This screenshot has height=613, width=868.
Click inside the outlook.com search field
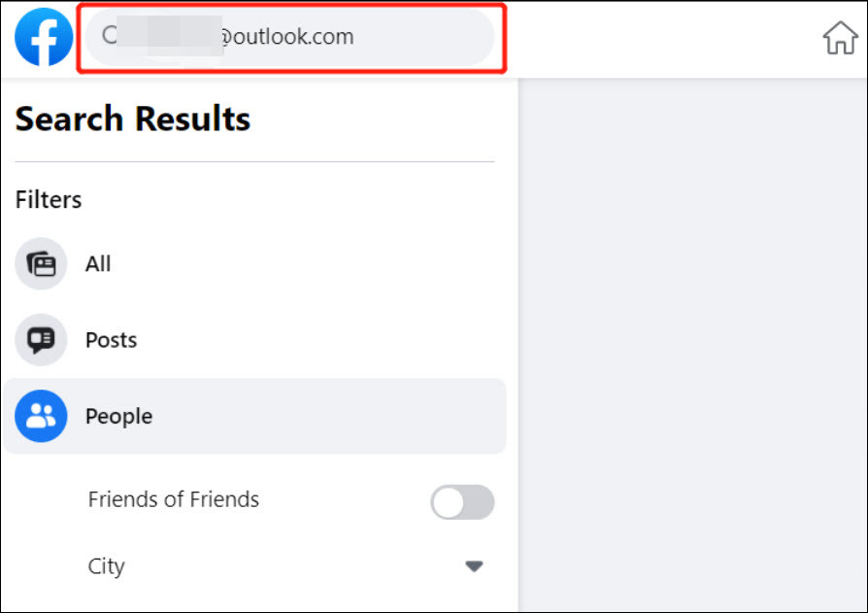(x=289, y=37)
